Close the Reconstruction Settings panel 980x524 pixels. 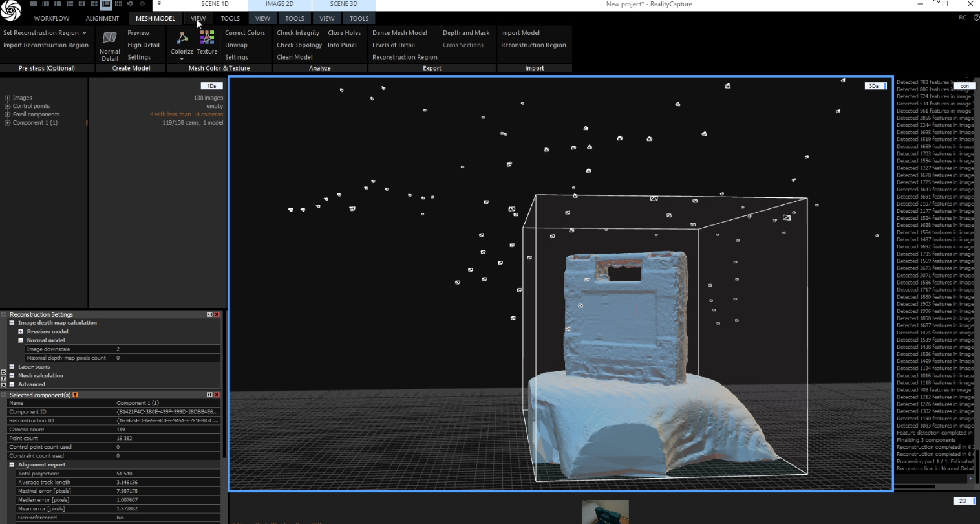coord(217,314)
